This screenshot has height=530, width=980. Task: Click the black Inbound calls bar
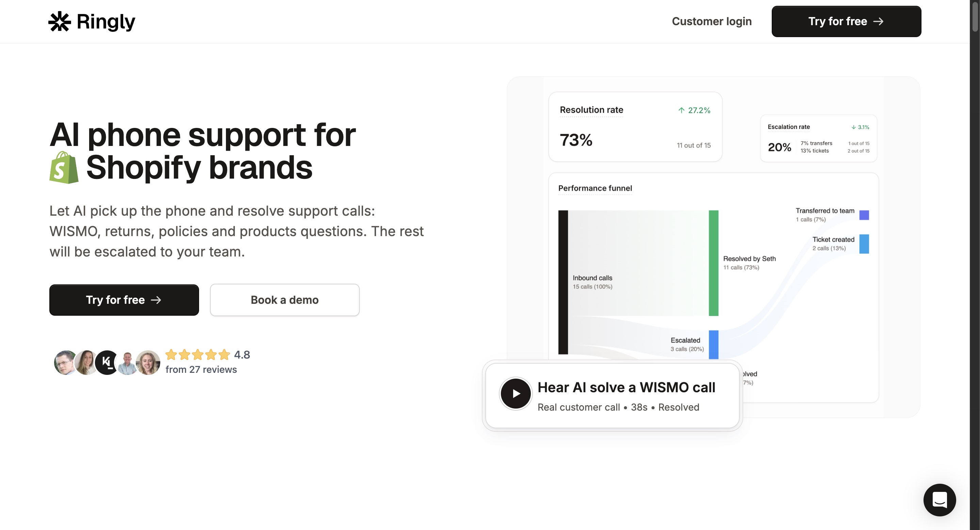tap(563, 282)
